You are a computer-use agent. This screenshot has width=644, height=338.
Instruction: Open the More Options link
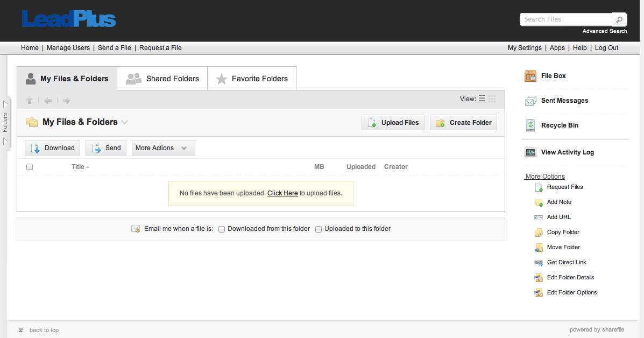(545, 176)
